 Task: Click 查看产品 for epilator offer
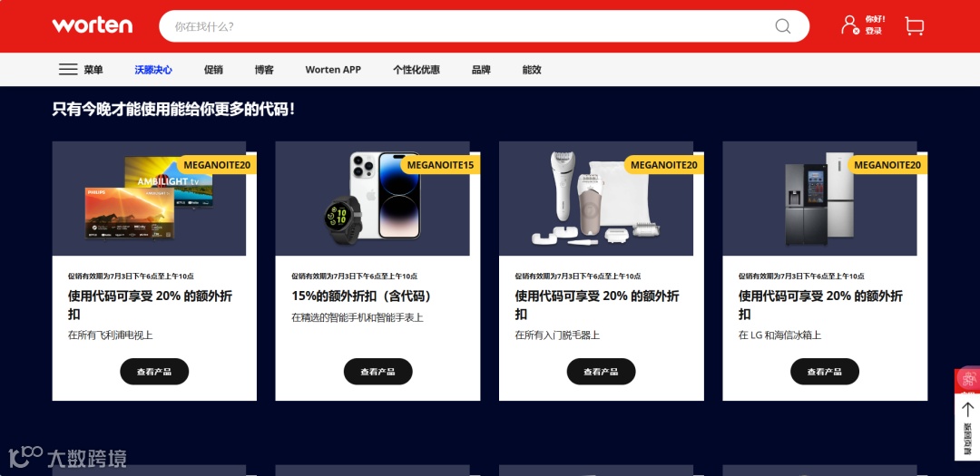coord(602,372)
